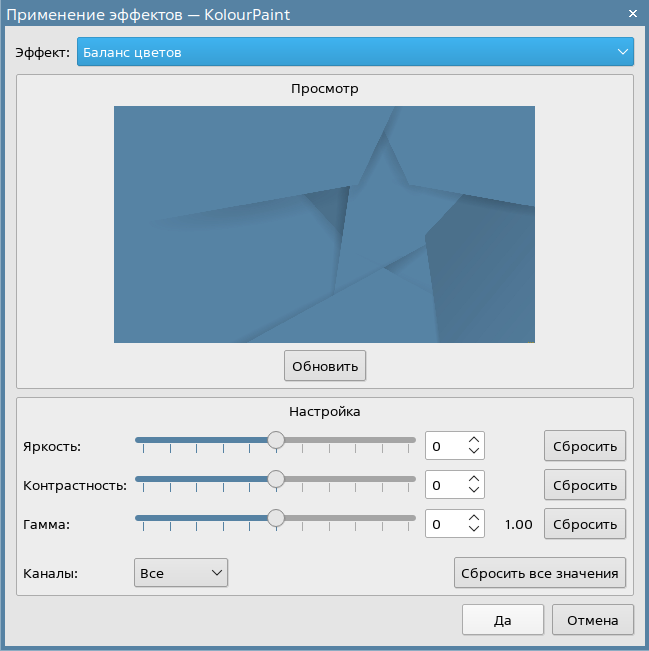
Task: Click the preview image thumbnail
Action: (x=324, y=224)
